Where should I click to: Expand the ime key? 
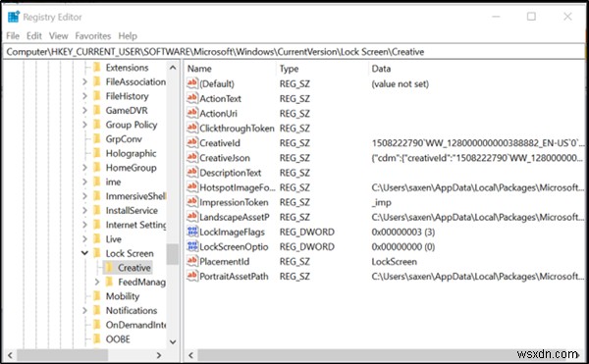84,182
